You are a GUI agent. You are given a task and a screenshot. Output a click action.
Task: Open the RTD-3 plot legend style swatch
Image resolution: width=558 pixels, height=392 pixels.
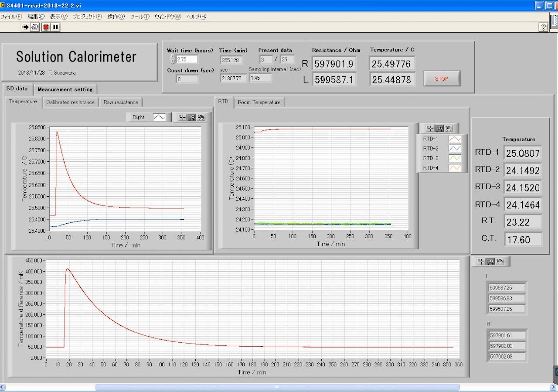(455, 158)
